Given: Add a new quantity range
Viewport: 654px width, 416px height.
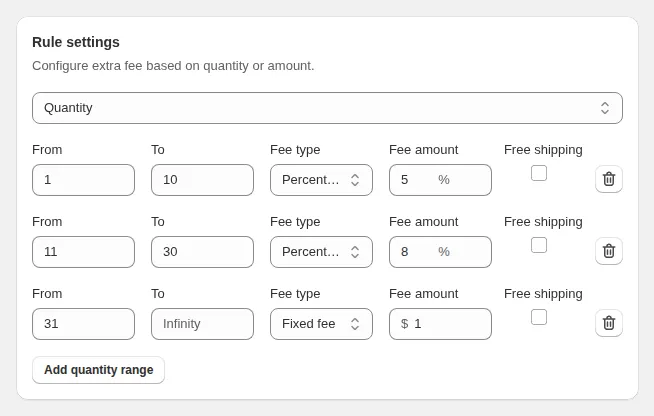Looking at the screenshot, I should pyautogui.click(x=98, y=370).
